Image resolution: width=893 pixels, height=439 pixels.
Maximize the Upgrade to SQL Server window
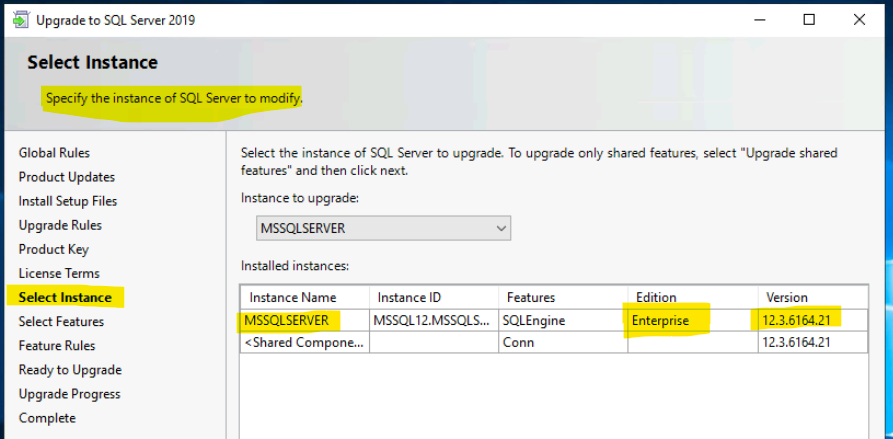[809, 20]
